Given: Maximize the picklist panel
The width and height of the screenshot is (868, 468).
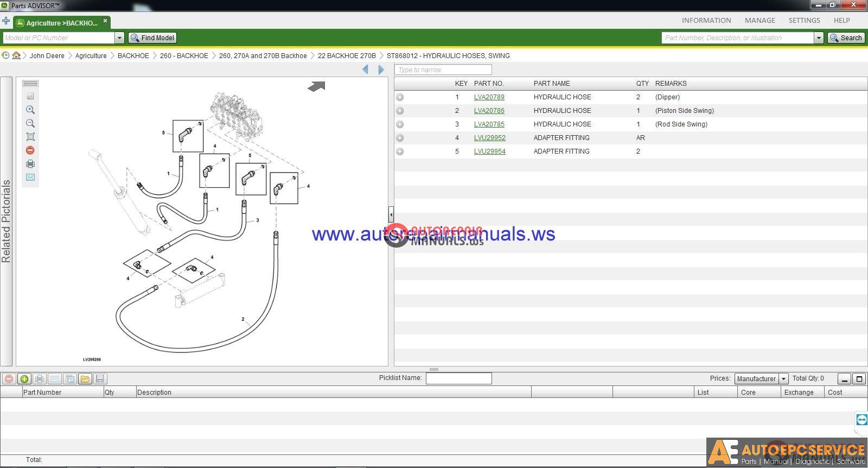Looking at the screenshot, I should point(858,379).
